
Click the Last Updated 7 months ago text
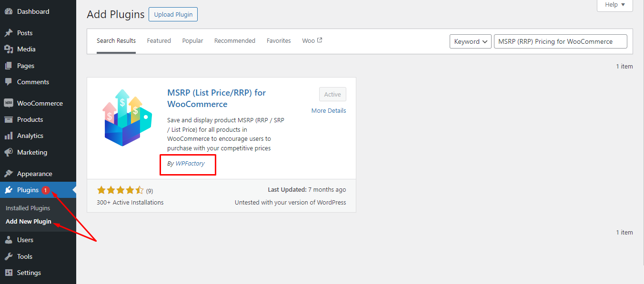[x=307, y=189]
